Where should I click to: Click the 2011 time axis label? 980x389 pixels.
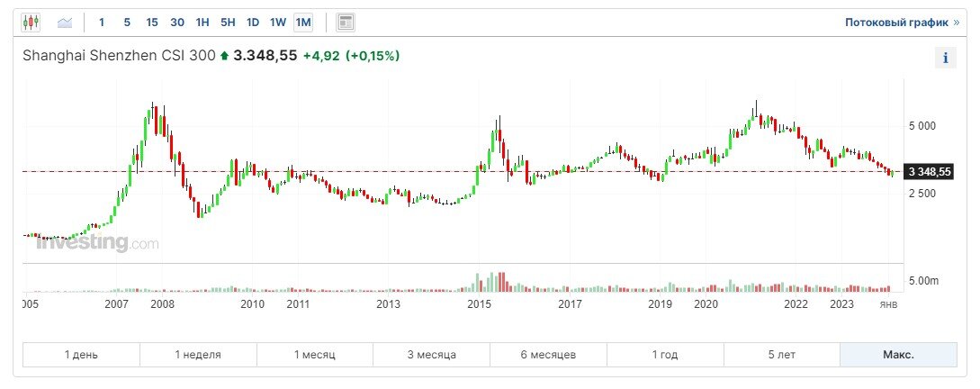(x=298, y=304)
